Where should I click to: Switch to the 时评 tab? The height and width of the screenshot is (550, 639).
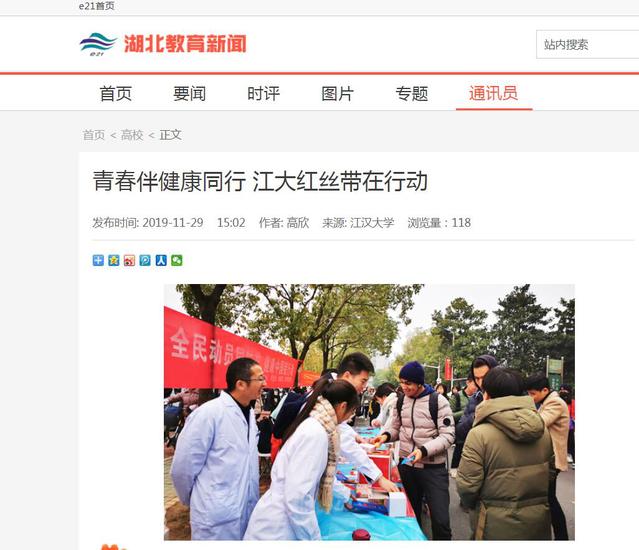(264, 94)
